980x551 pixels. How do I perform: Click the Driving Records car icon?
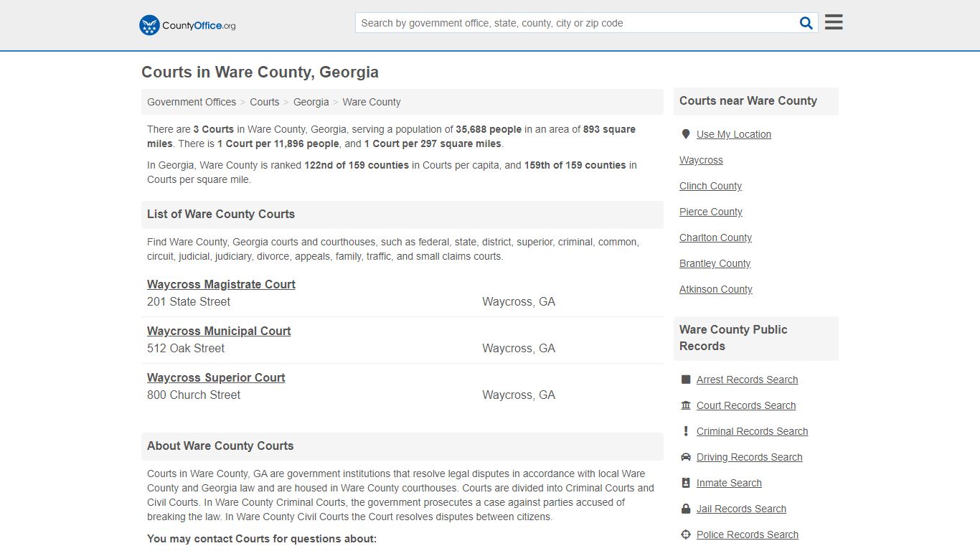pos(685,457)
